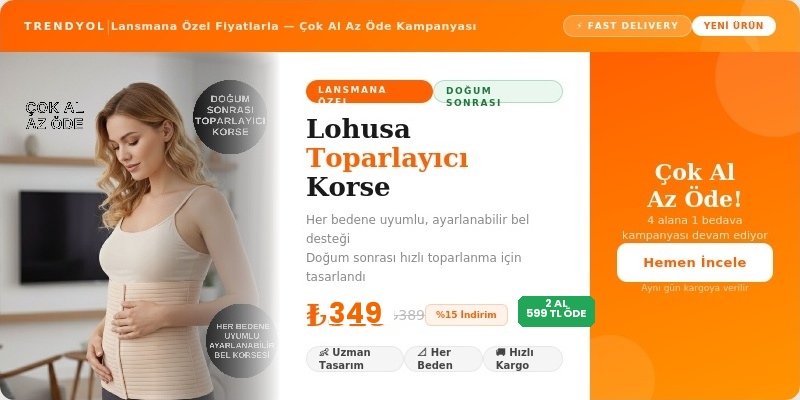800x400 pixels.
Task: Click the Doğum Sonrası Toparlayıcı Korse circle badge
Action: 230,116
